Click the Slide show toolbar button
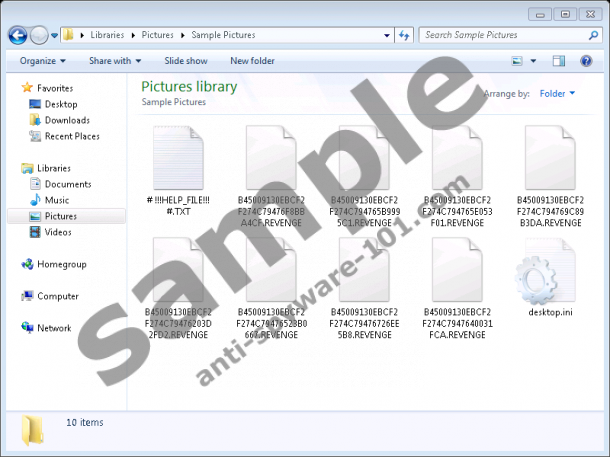The height and width of the screenshot is (457, 610). pyautogui.click(x=185, y=61)
